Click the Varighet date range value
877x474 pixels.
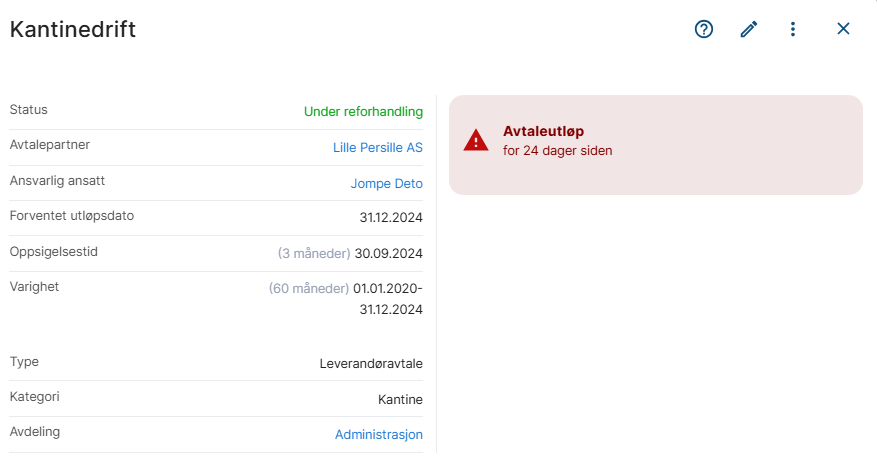(388, 299)
